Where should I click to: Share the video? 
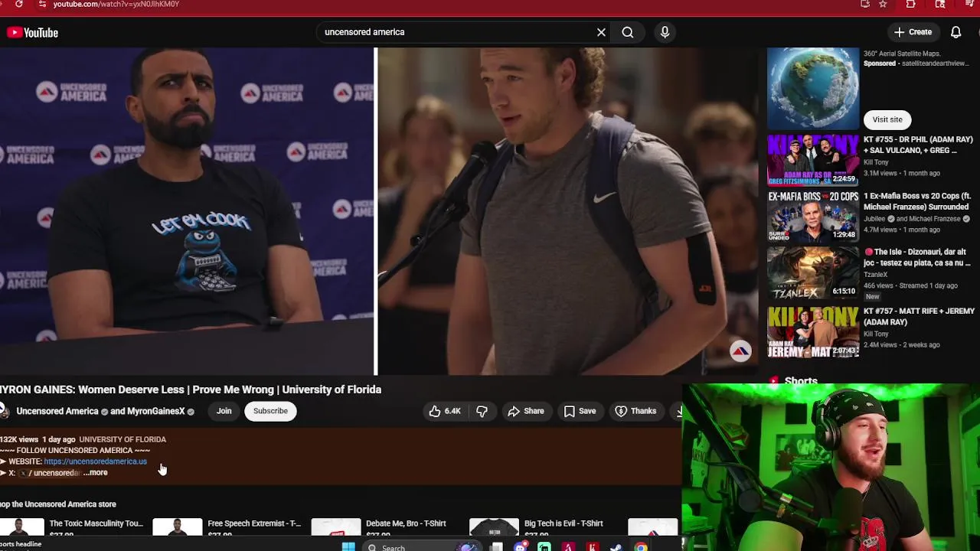(526, 411)
